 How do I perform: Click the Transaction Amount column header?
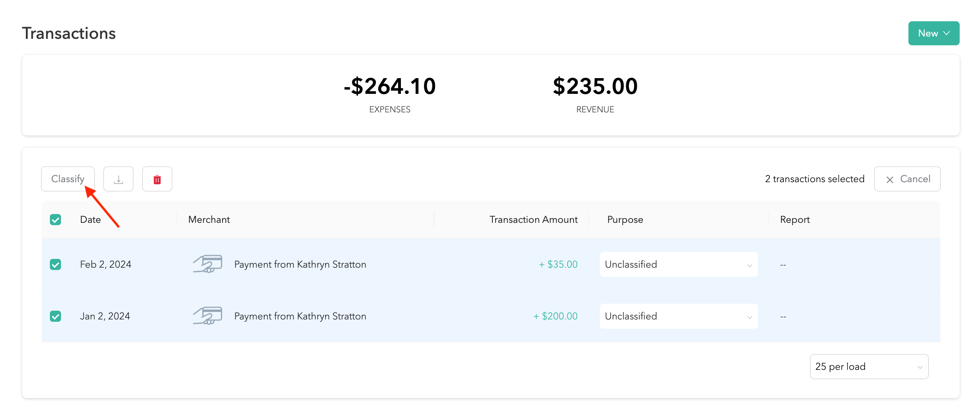[x=533, y=220]
